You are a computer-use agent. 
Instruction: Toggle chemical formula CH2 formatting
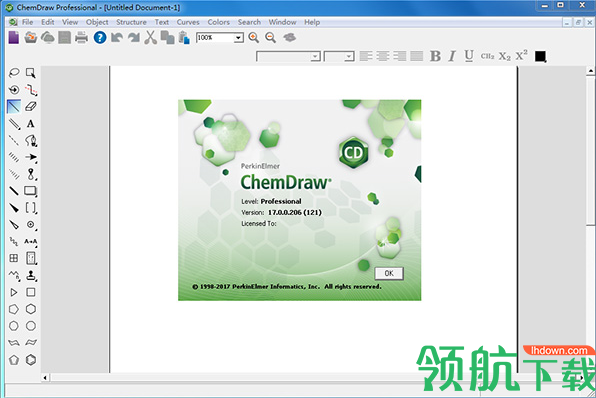(x=487, y=56)
